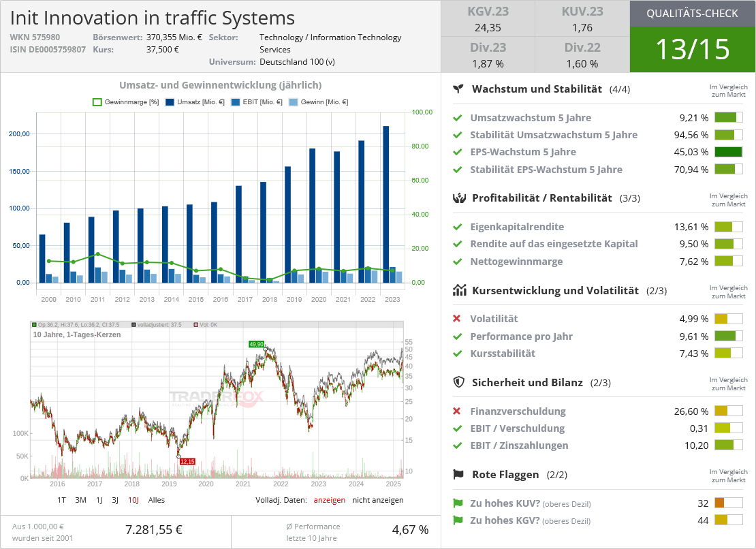Click the EBIT / Zinszahlungen value 10,20
Viewport: 756px width, 549px height.
(696, 446)
